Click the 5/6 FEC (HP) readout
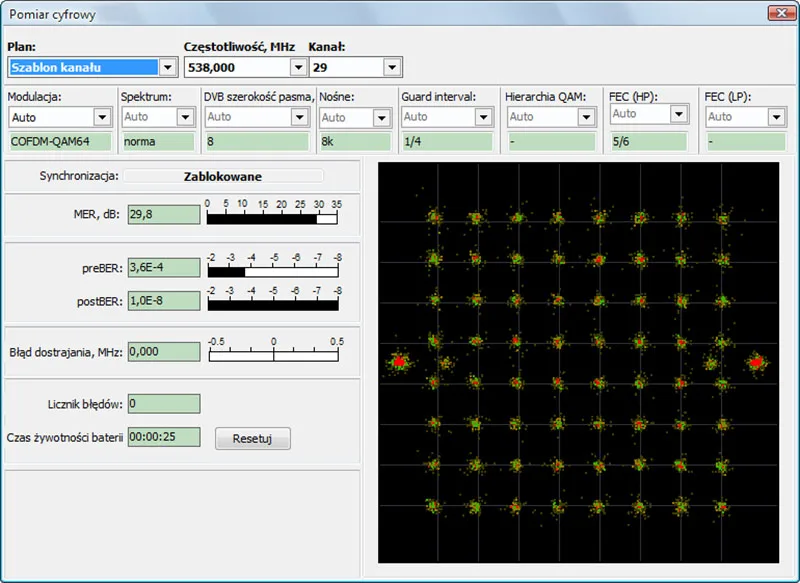This screenshot has height=583, width=800. (x=649, y=141)
